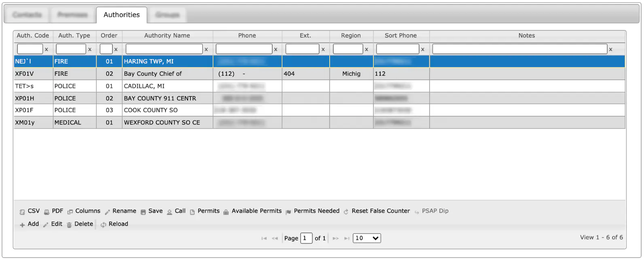Open the blurred tab after Authorities
Viewport: 644px width, 260px height.
(x=167, y=15)
